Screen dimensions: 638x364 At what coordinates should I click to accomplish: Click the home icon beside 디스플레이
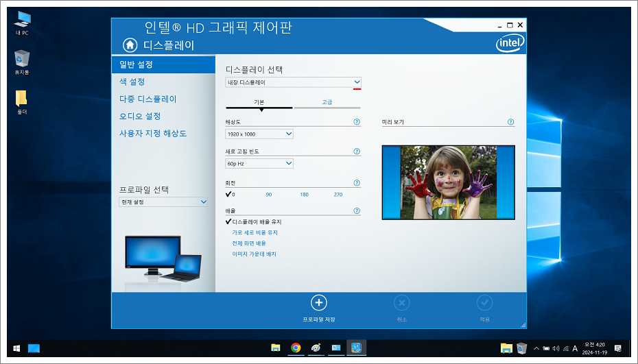pos(130,45)
